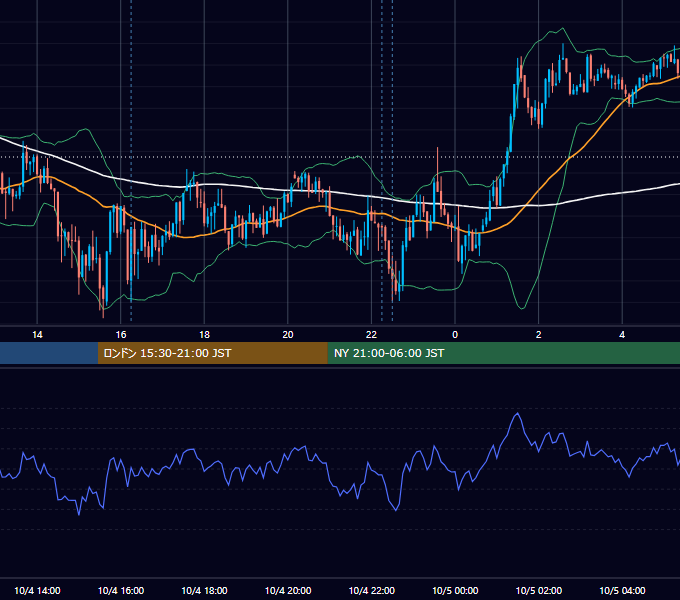
Task: Click the '18' hour label on price chart axis
Action: click(204, 335)
